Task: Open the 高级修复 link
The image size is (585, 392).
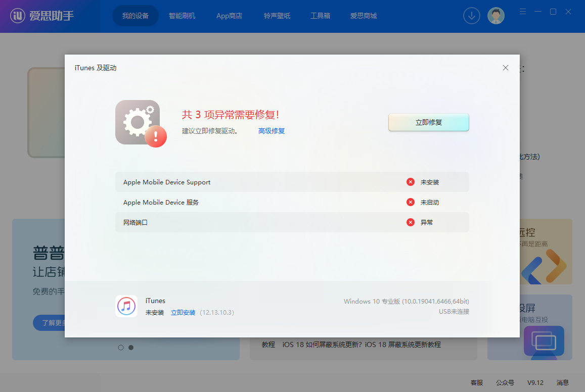Action: tap(271, 131)
